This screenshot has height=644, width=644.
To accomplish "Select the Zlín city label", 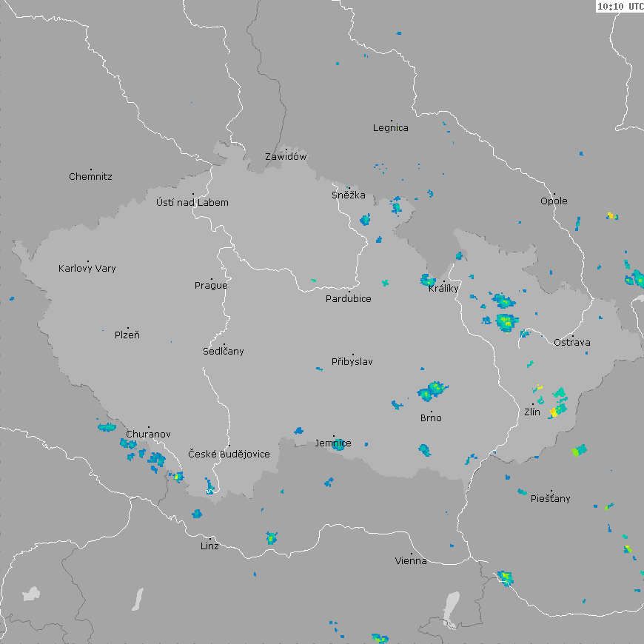I will tap(532, 412).
